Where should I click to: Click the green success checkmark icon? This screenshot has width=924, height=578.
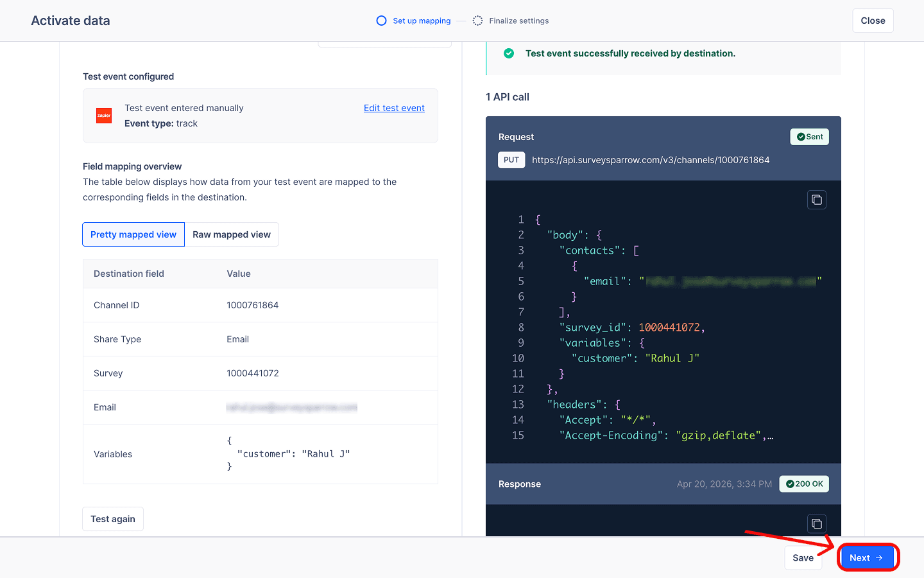[509, 53]
